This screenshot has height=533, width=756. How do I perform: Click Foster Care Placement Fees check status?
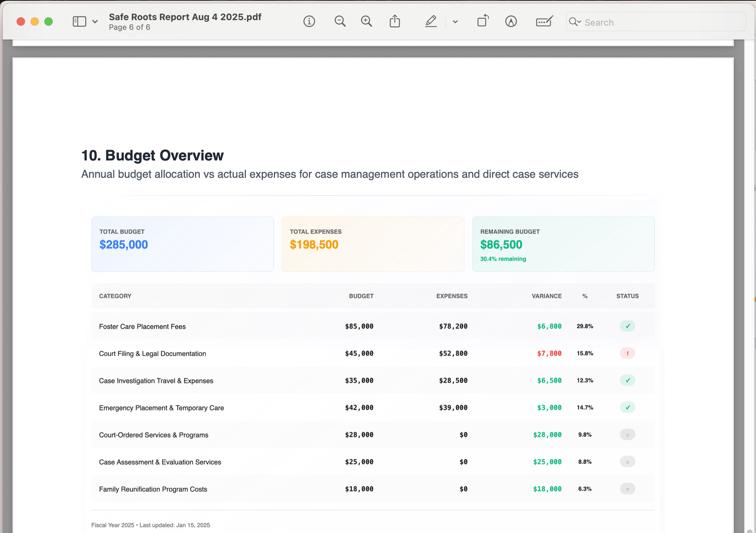pyautogui.click(x=627, y=326)
